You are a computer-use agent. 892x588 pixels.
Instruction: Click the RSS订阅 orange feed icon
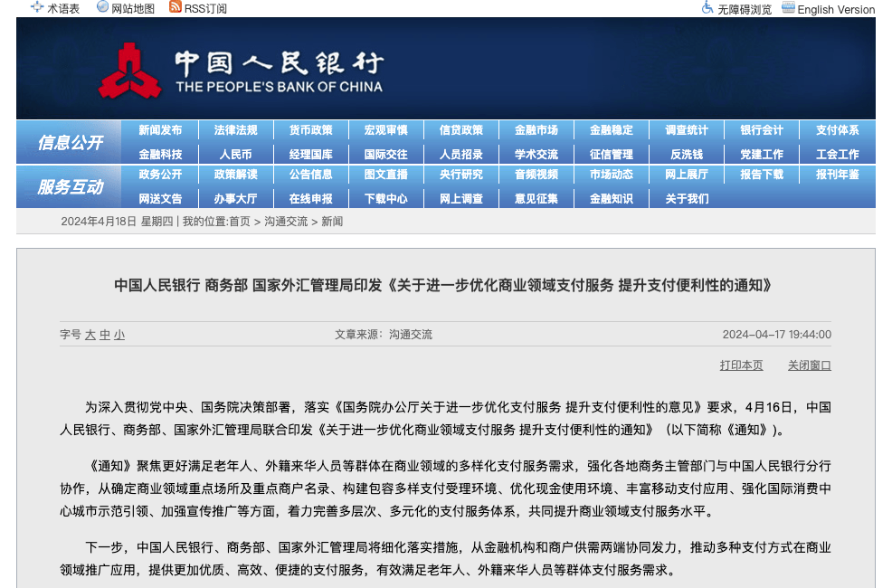176,7
